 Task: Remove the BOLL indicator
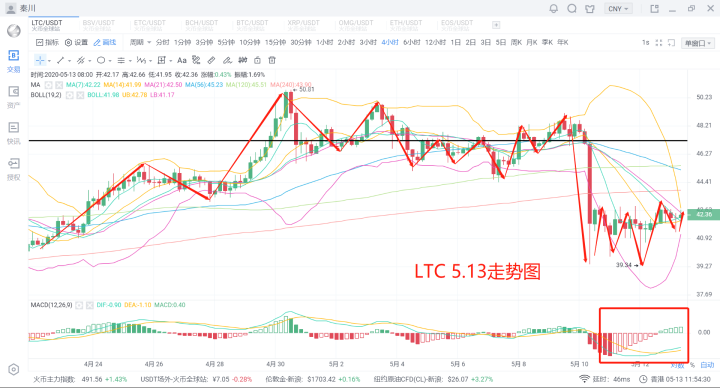point(80,95)
